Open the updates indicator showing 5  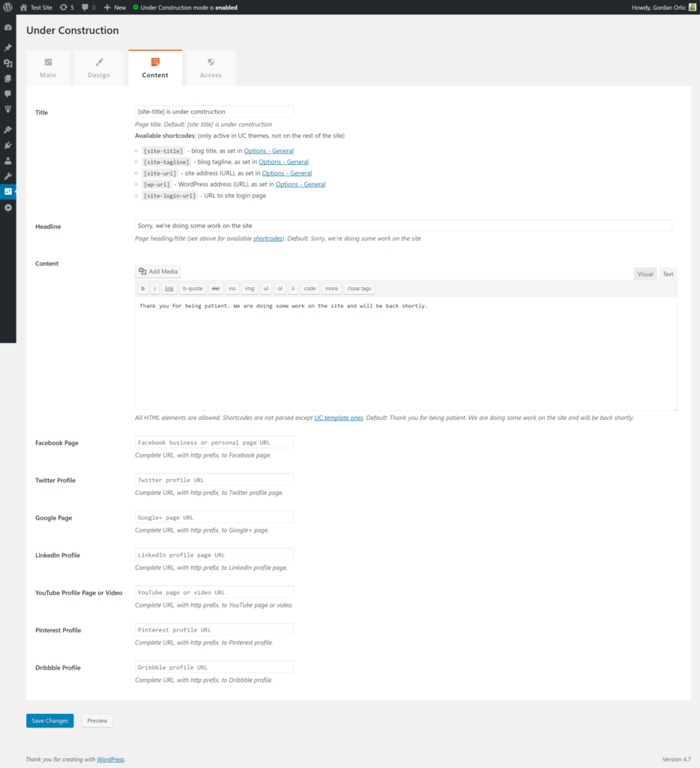[67, 7]
